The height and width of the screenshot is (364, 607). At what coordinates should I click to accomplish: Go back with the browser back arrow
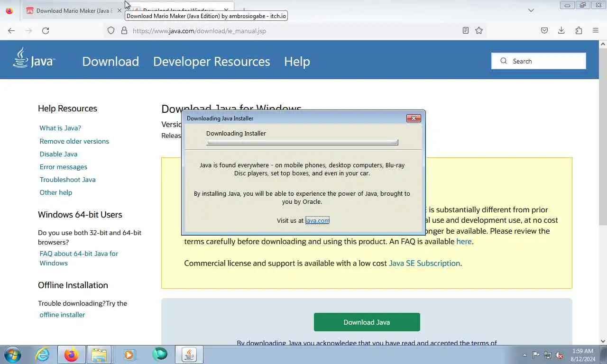pyautogui.click(x=11, y=30)
